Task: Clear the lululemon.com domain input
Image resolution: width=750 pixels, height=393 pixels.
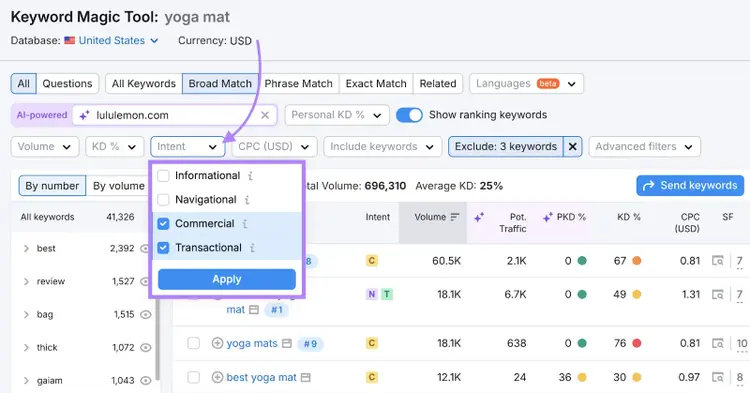Action: (x=265, y=115)
